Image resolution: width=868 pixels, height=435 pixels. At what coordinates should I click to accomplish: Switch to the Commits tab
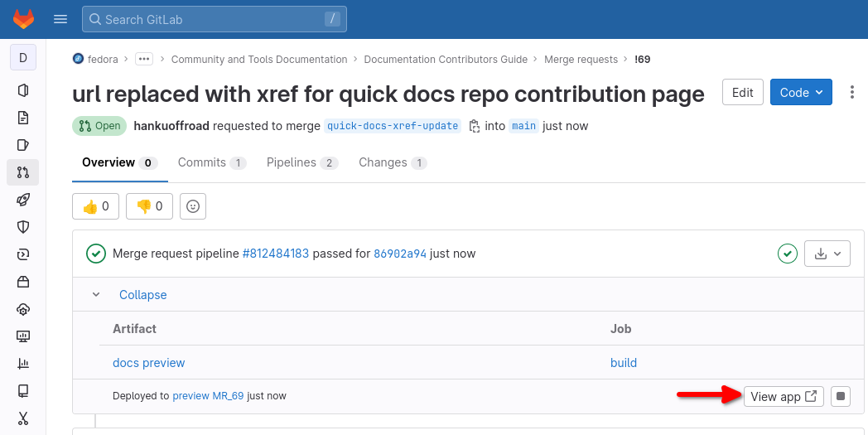[x=211, y=162]
